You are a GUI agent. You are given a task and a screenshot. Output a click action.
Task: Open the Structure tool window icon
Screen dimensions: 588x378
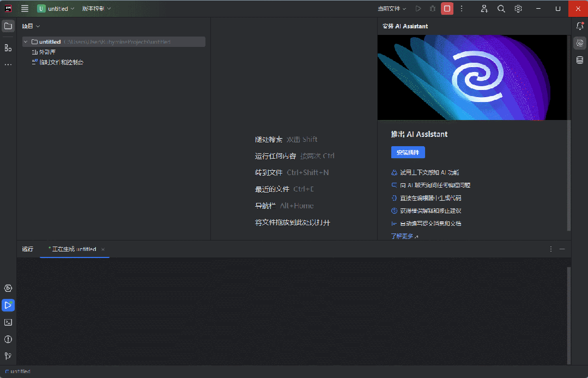coord(8,47)
